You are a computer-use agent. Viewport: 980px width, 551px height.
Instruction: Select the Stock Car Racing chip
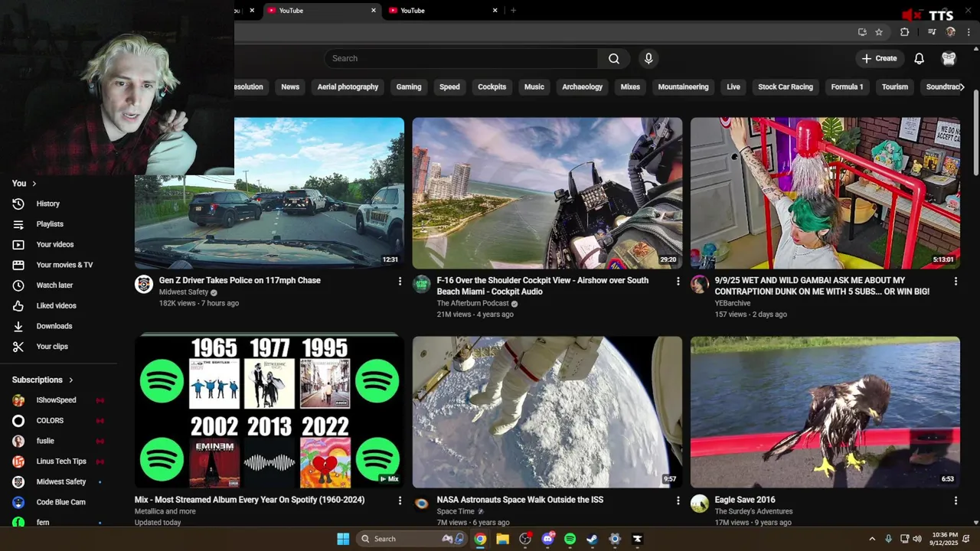786,86
